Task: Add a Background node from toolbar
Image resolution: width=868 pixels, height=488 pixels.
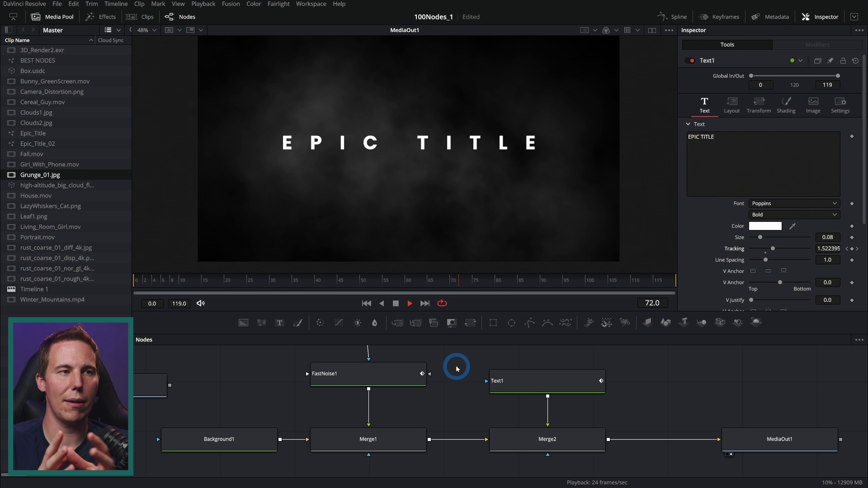Action: [x=243, y=323]
